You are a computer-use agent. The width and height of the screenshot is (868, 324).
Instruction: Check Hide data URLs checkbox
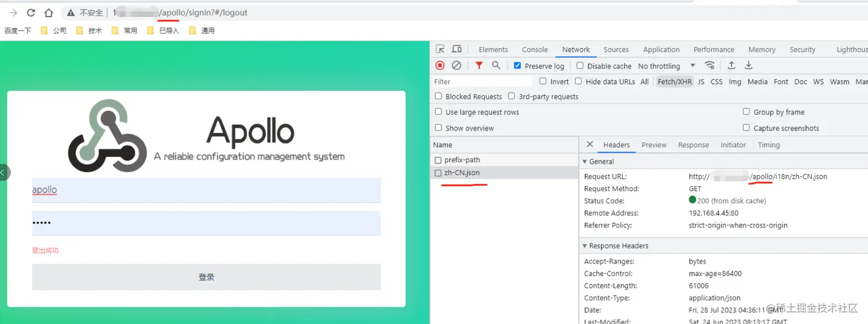[x=579, y=81]
